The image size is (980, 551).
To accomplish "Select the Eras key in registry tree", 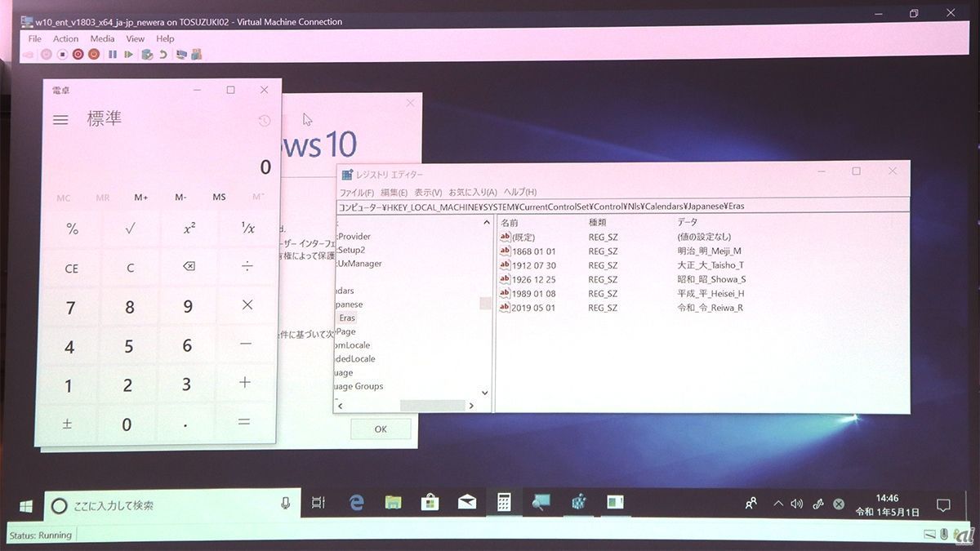I will click(x=347, y=318).
